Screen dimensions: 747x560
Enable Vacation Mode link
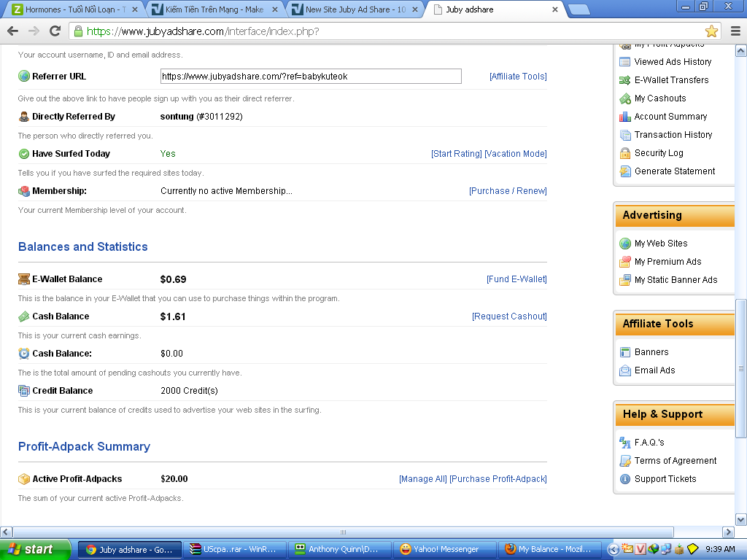[x=516, y=154]
